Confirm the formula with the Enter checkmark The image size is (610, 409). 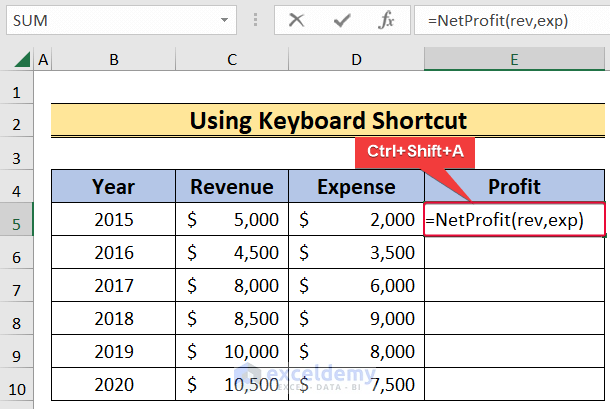[x=341, y=20]
